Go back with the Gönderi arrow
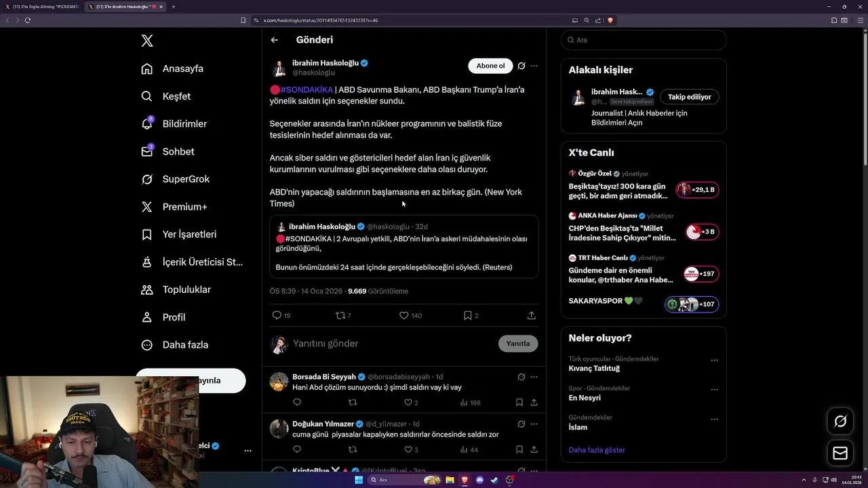 275,40
